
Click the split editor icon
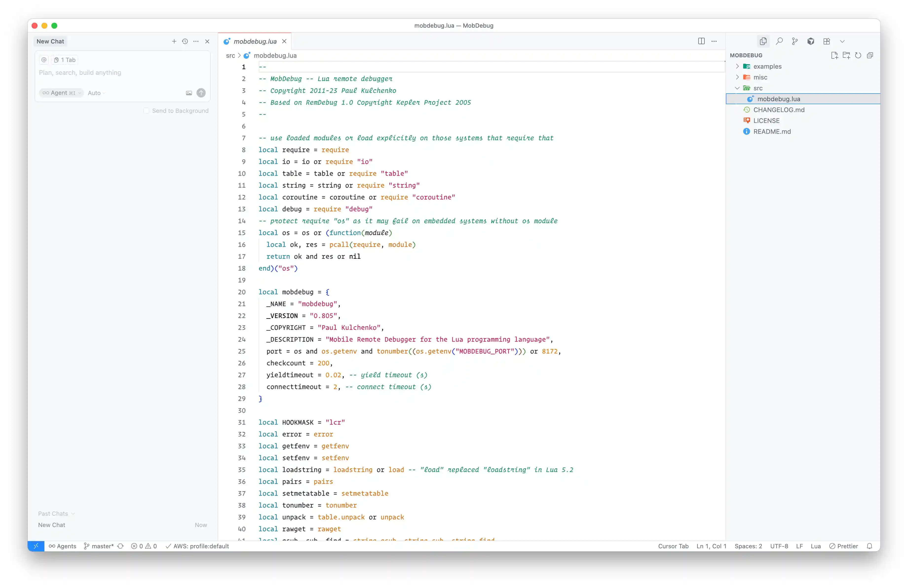coord(701,41)
